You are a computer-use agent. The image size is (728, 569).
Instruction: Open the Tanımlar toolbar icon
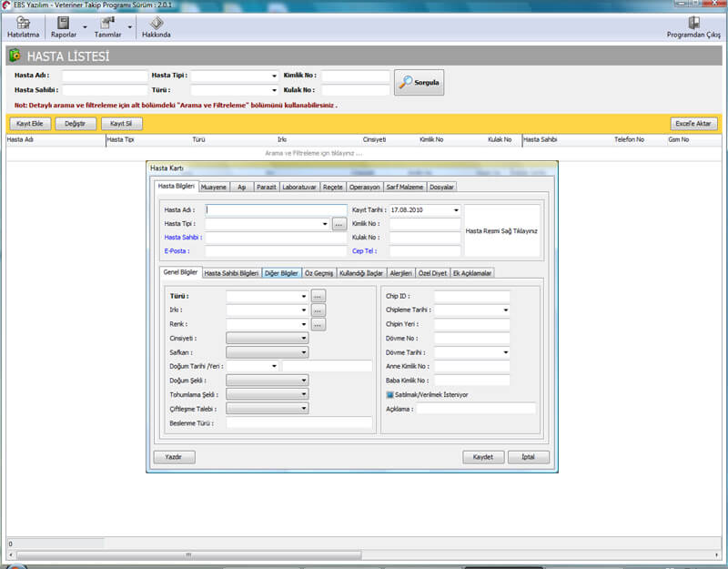(108, 24)
